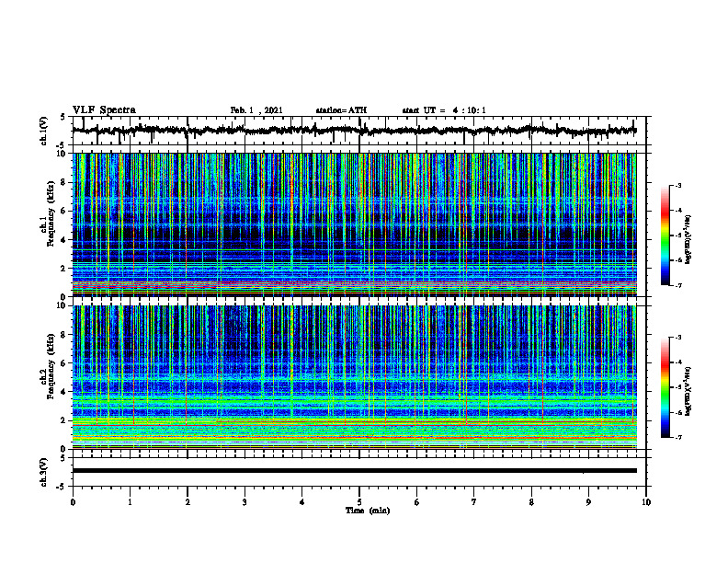Click the 'Time (min)' axis label

coord(368,511)
